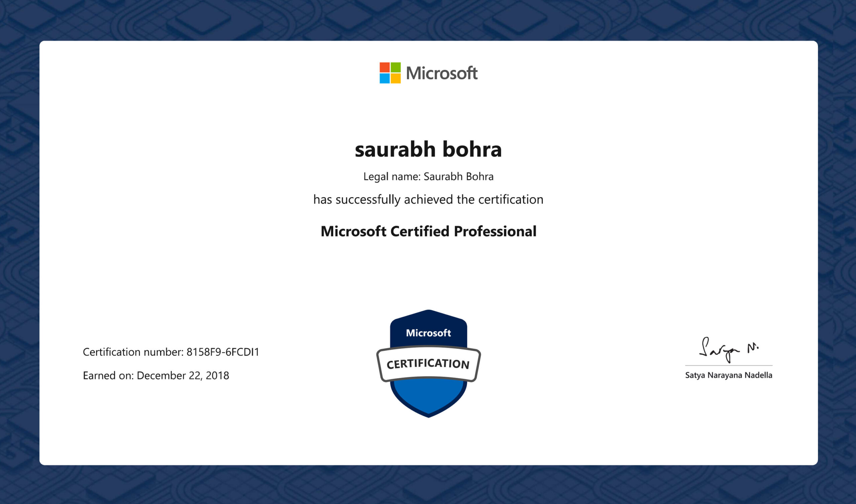Click the Microsoft Certification shield badge

point(428,363)
